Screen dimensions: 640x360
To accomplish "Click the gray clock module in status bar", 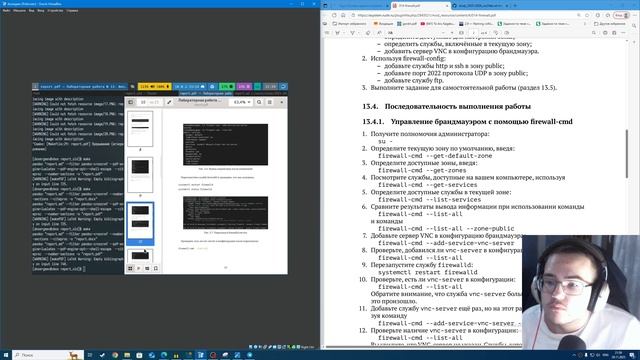I will pyautogui.click(x=270, y=87).
